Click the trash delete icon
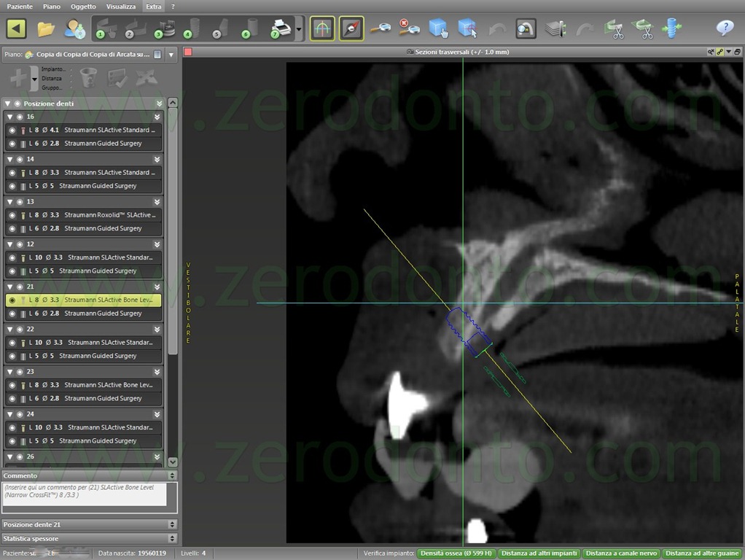Image resolution: width=745 pixels, height=560 pixels. click(88, 77)
